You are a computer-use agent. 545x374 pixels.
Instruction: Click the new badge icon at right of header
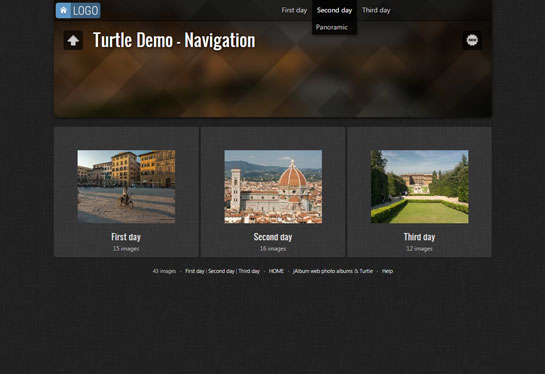(x=472, y=40)
